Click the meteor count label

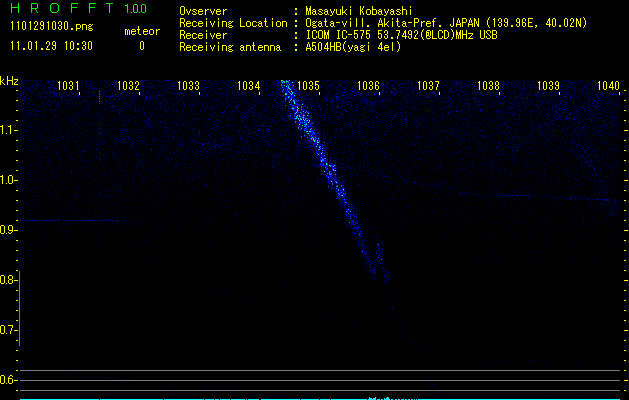point(142,31)
